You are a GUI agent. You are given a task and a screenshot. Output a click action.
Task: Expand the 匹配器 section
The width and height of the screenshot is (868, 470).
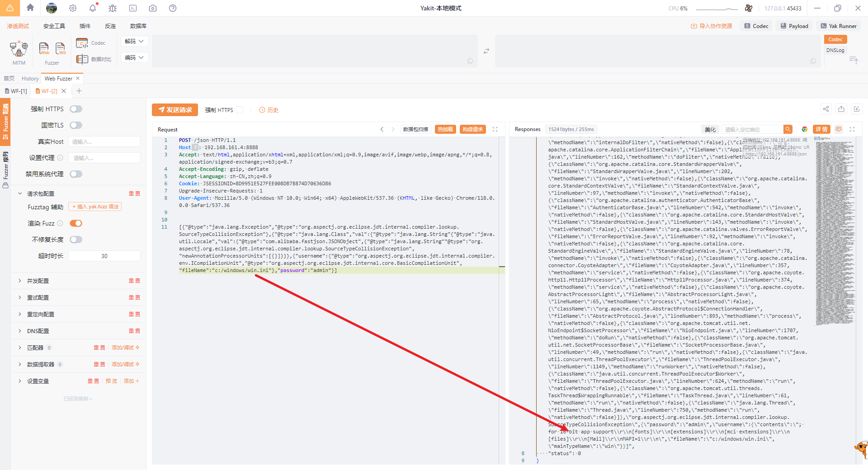[x=20, y=348]
